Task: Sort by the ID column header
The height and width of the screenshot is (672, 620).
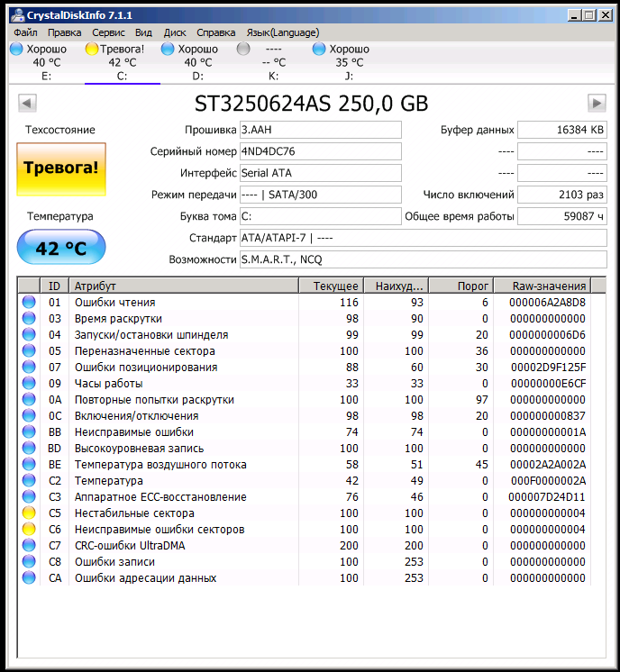Action: 54,286
